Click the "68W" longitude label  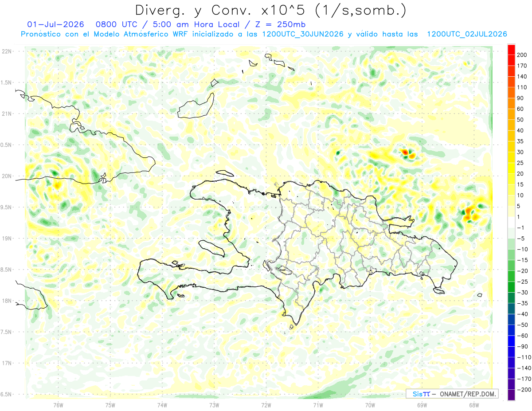point(474,405)
